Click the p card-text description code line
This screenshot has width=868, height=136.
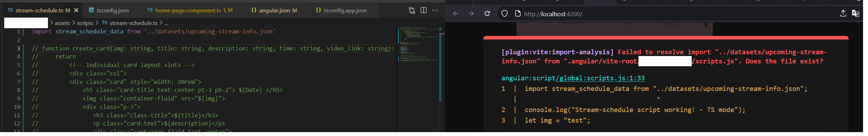[x=159, y=124]
